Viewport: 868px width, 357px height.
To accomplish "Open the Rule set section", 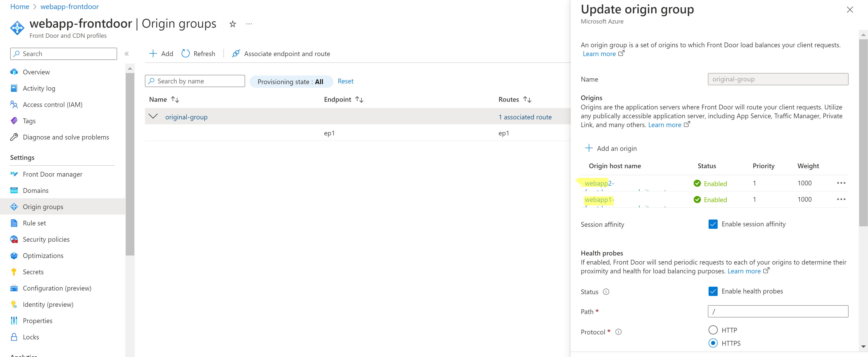I will click(x=34, y=223).
